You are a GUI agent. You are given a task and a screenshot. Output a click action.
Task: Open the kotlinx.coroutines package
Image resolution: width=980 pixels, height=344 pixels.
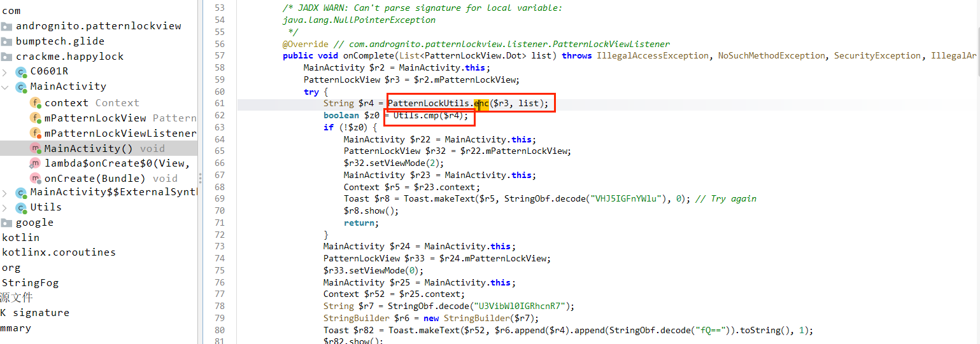click(x=59, y=252)
